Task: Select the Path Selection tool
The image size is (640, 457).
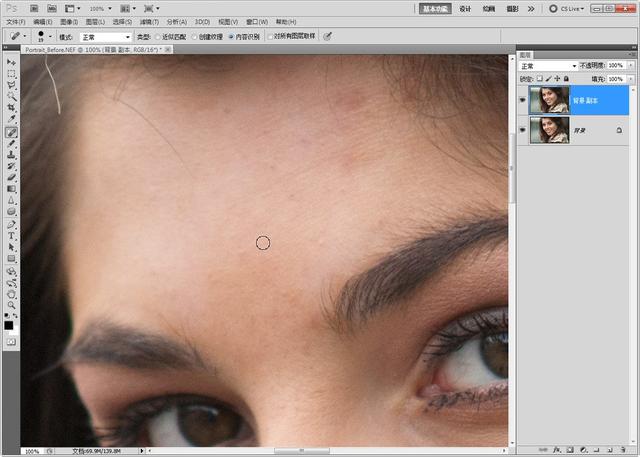Action: tap(11, 247)
